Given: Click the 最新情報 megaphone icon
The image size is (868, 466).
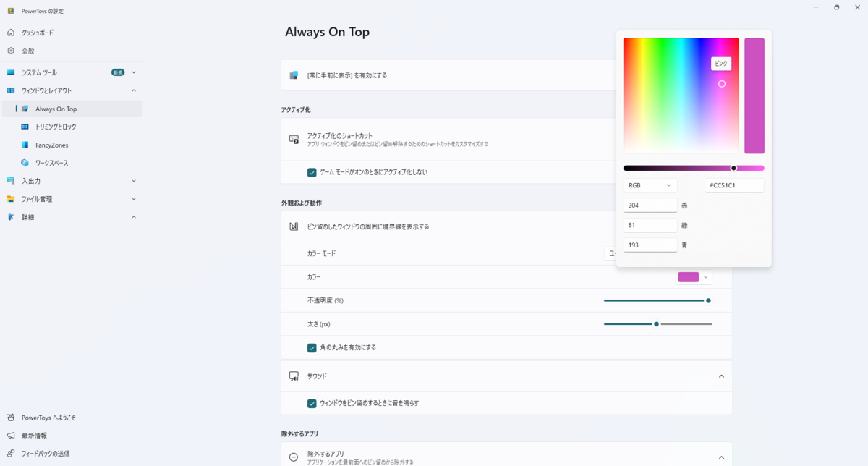Looking at the screenshot, I should [11, 436].
